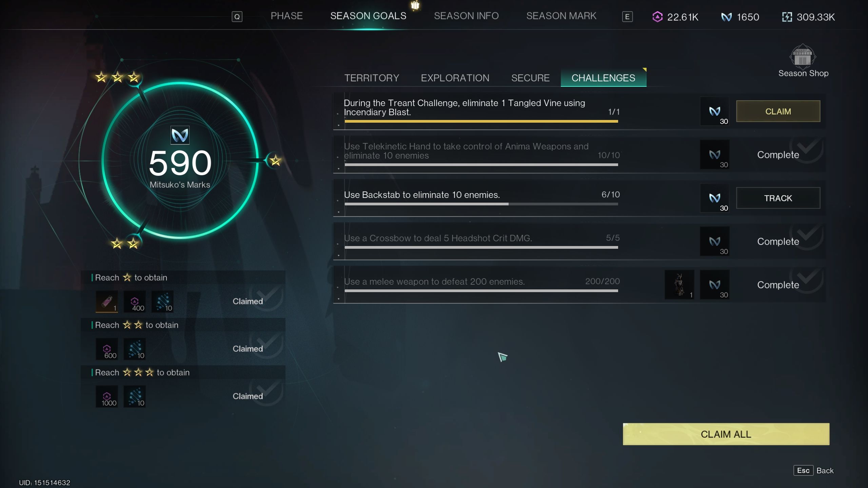
Task: Click the center Marks emblem icon
Action: coord(180,134)
